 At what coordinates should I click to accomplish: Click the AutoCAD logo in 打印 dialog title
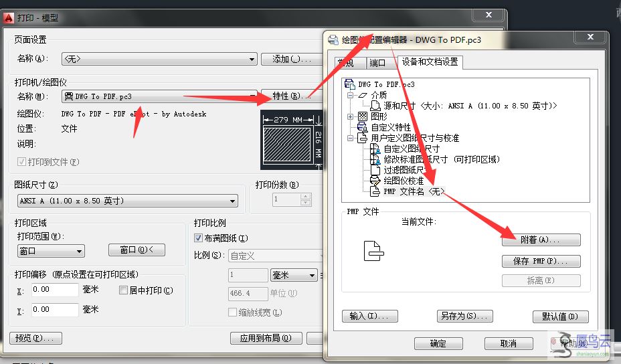pos(8,18)
